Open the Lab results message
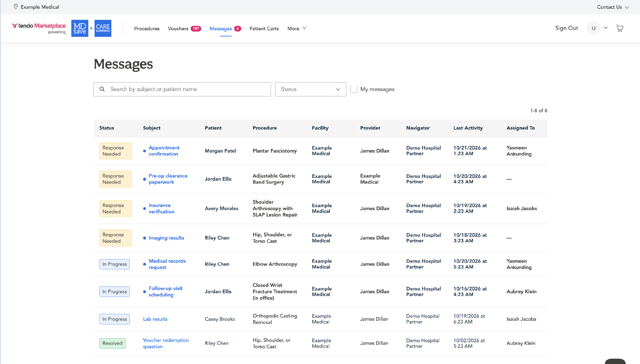This screenshot has width=640, height=364. point(155,319)
